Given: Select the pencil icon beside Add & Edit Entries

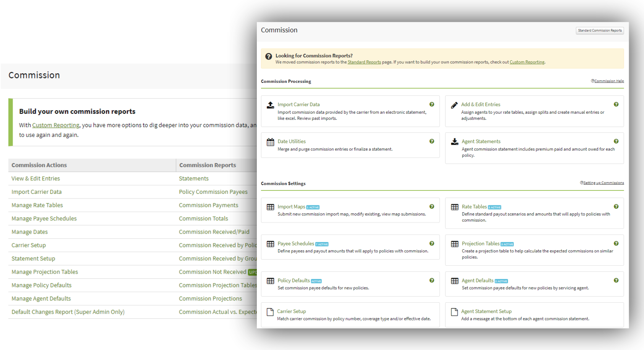Looking at the screenshot, I should [454, 104].
